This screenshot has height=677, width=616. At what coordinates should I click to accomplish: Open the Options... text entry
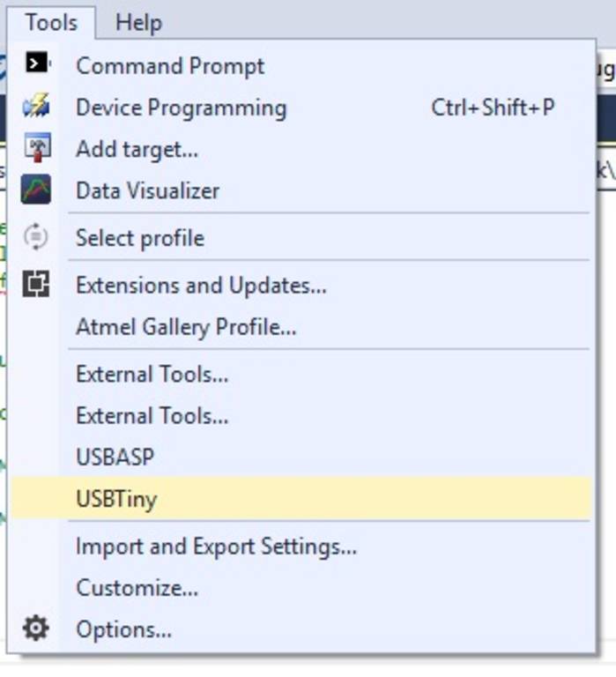click(x=123, y=629)
